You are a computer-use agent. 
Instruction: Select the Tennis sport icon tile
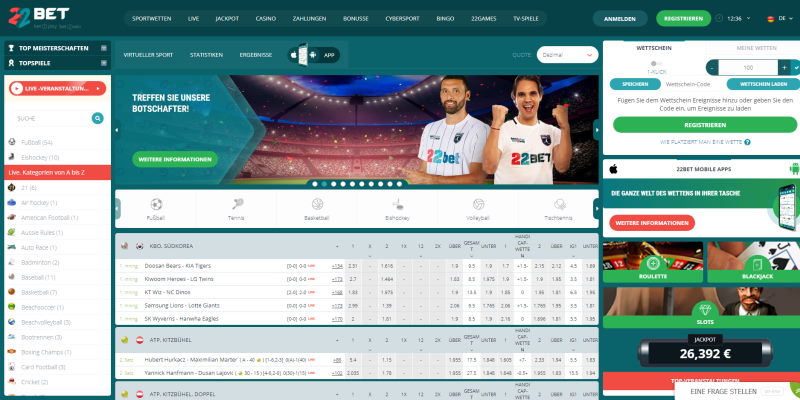tap(236, 209)
